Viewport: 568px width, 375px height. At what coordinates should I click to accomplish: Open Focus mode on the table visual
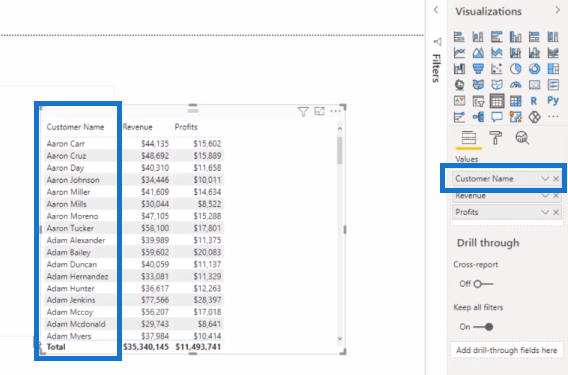click(319, 111)
